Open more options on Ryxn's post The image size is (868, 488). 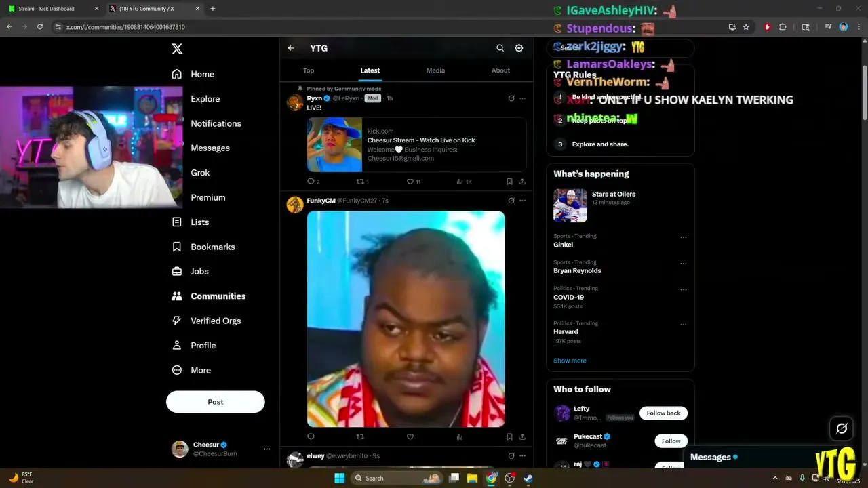point(522,98)
